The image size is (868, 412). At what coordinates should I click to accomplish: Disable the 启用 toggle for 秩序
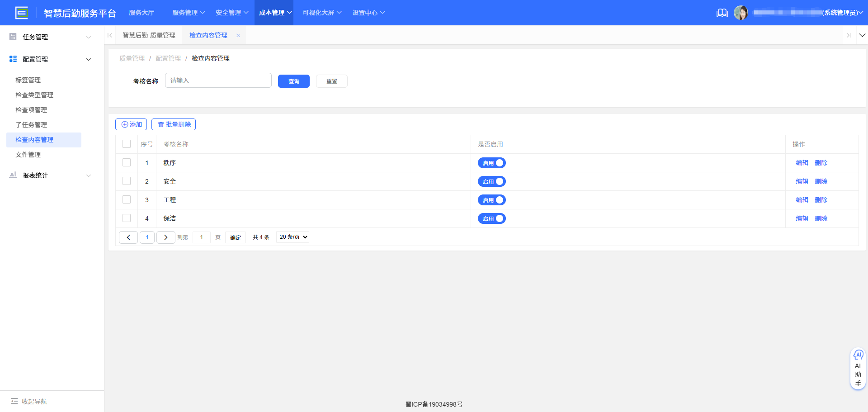click(x=491, y=163)
